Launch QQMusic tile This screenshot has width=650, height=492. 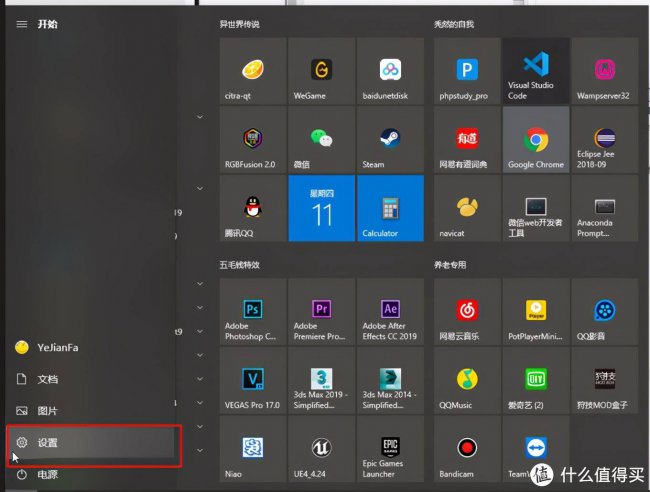tap(467, 381)
